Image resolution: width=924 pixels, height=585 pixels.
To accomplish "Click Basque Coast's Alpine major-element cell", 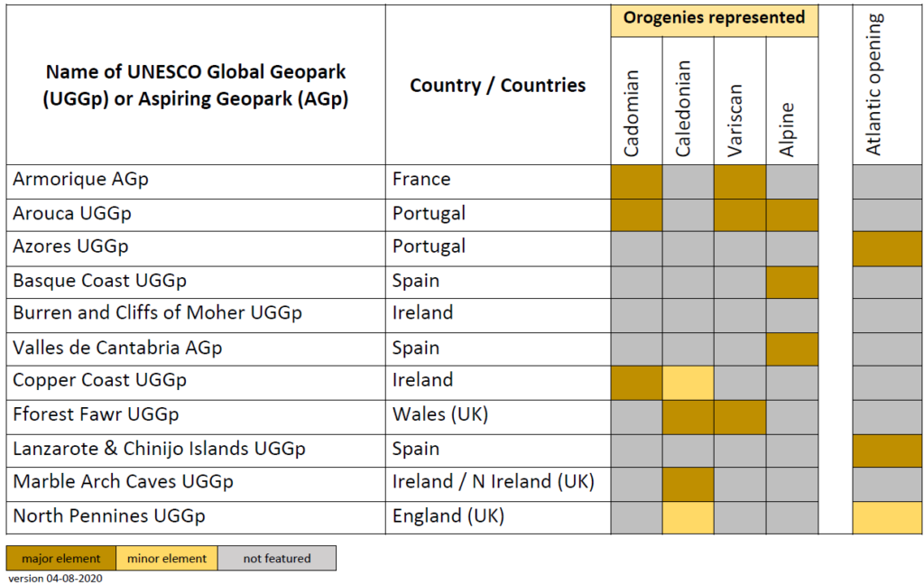I will pos(792,282).
